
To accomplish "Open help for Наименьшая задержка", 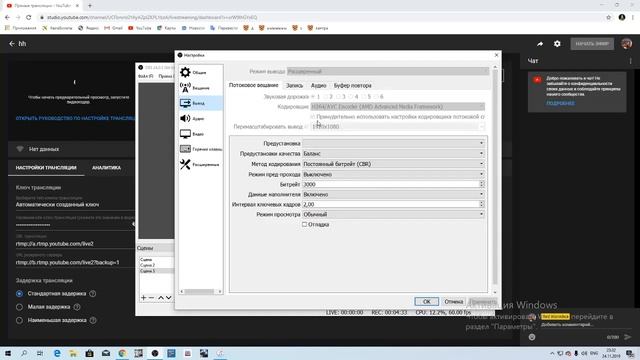I will pyautogui.click(x=93, y=320).
